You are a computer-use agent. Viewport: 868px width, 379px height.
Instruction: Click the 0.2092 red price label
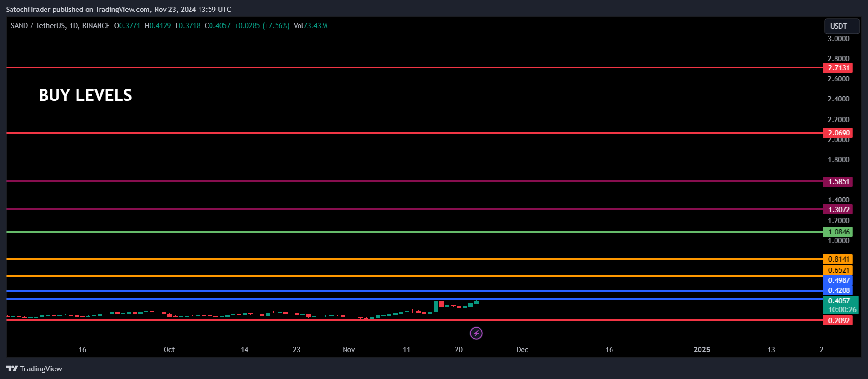click(838, 321)
